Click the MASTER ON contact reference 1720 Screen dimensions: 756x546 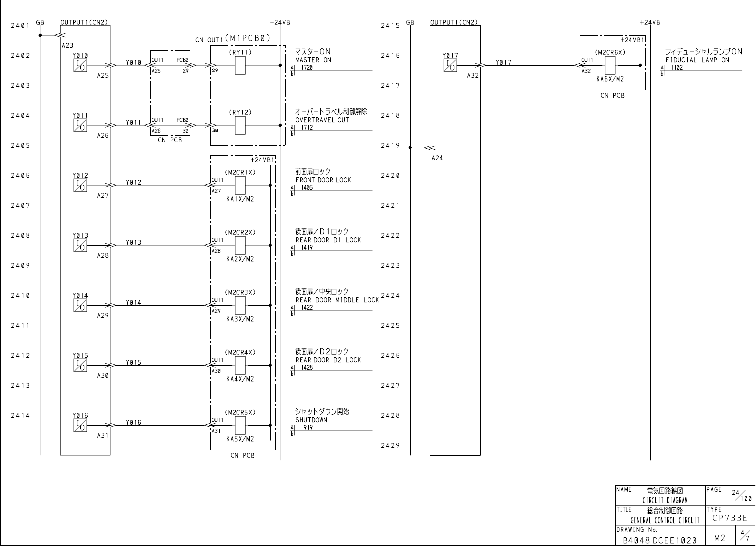pyautogui.click(x=307, y=67)
